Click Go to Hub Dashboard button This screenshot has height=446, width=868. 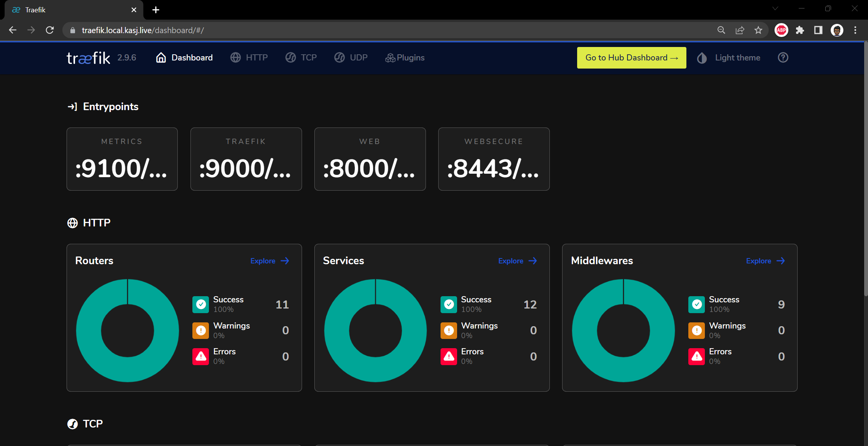[631, 57]
